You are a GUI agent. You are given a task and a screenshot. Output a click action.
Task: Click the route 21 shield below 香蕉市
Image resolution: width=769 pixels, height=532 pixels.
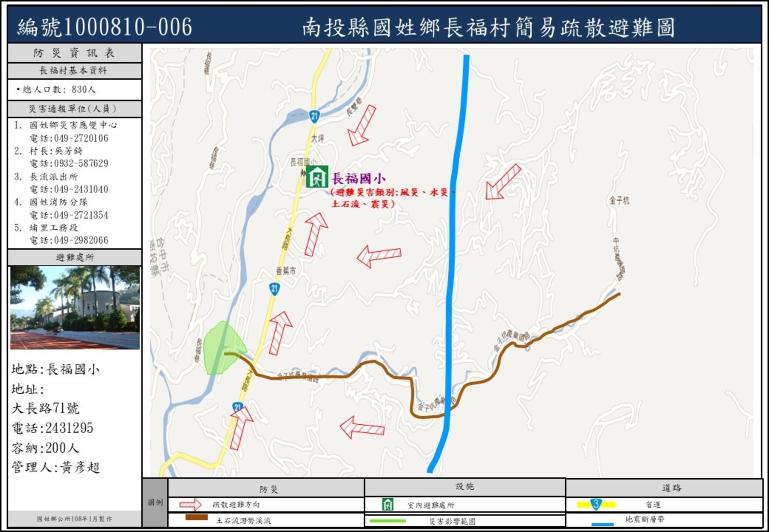click(274, 289)
